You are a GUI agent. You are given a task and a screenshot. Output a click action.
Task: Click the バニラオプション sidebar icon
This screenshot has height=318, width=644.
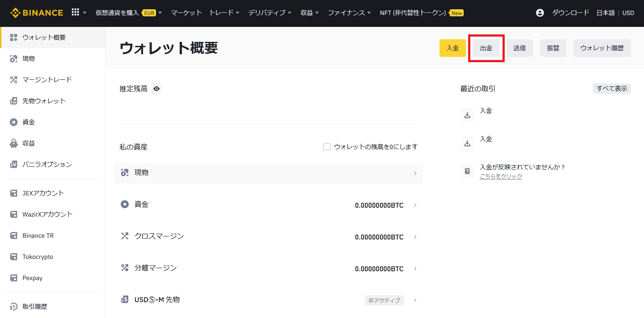pyautogui.click(x=14, y=165)
